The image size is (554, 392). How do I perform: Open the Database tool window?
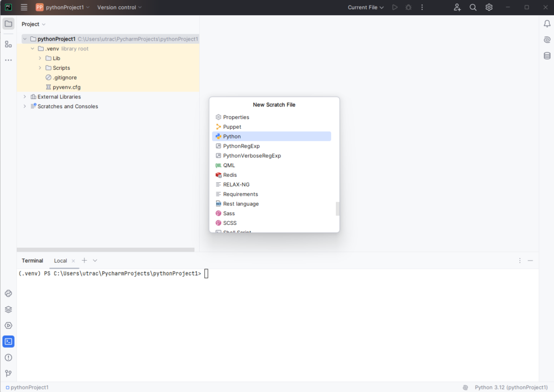coord(547,56)
